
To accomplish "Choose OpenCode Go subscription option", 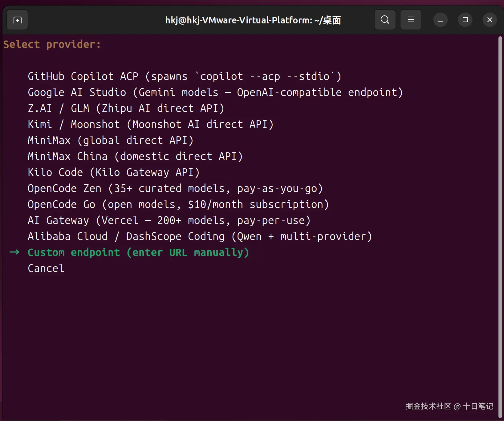I will pyautogui.click(x=178, y=204).
